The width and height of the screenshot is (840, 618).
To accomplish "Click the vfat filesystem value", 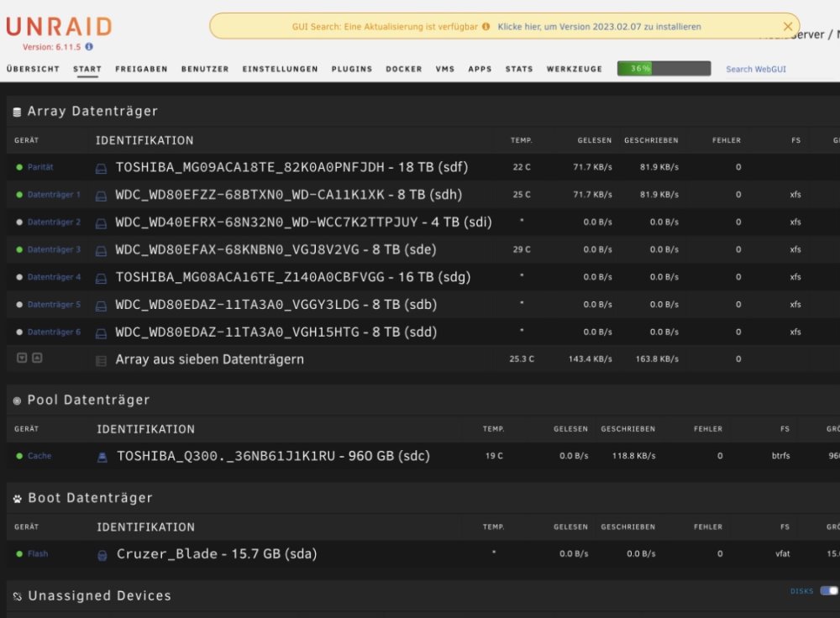I will pos(783,553).
